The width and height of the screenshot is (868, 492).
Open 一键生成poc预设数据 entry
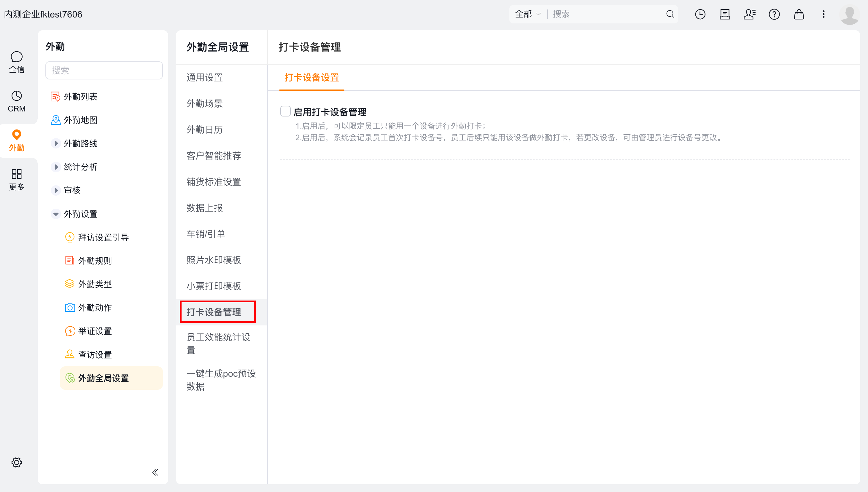pos(222,380)
